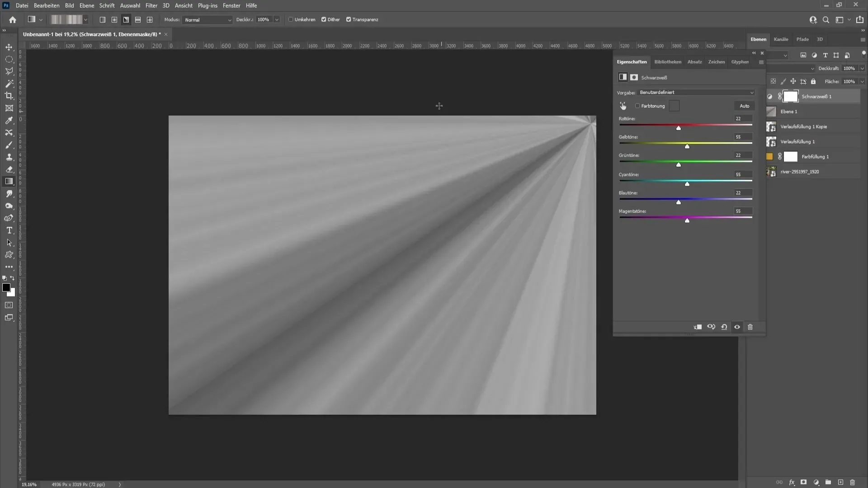
Task: Enable the Farbtonung checkbox
Action: (x=637, y=106)
